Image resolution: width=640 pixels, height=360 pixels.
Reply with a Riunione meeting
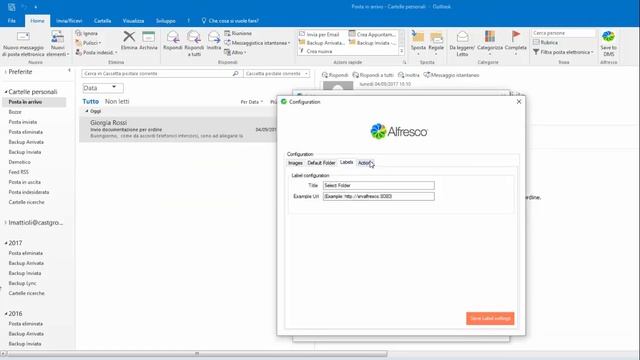(x=238, y=33)
